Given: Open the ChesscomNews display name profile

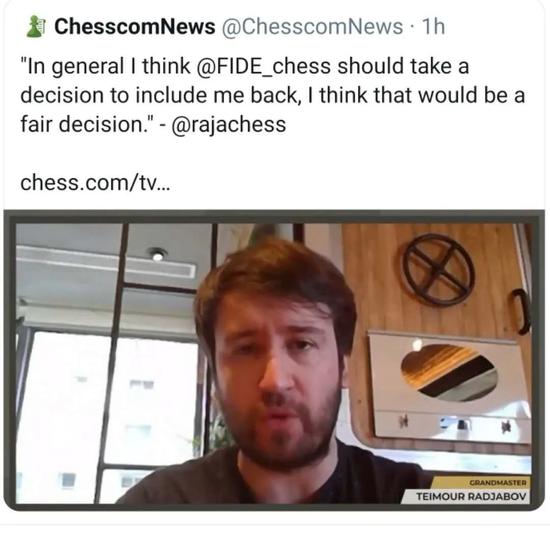Looking at the screenshot, I should click(135, 26).
